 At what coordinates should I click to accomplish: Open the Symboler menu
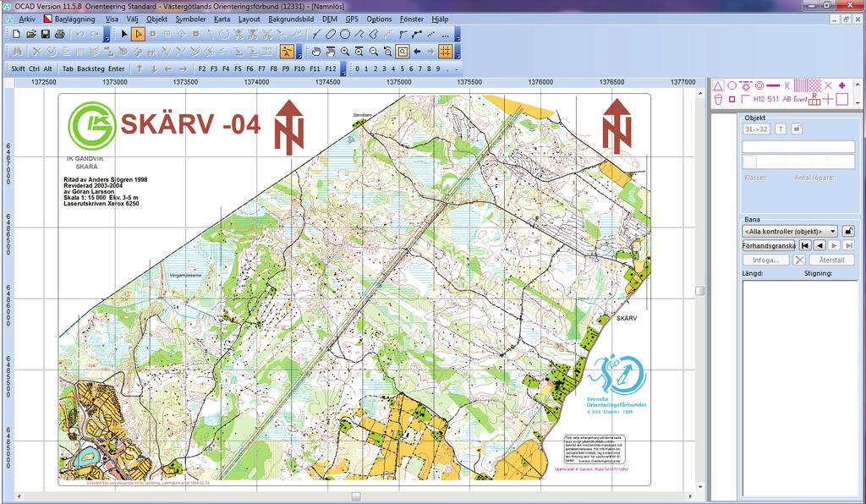coord(190,19)
